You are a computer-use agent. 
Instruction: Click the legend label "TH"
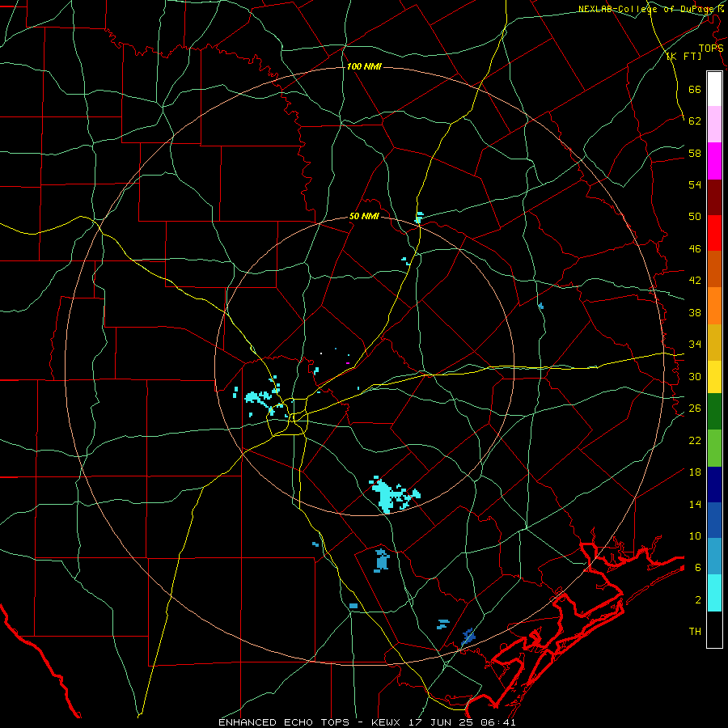(695, 632)
